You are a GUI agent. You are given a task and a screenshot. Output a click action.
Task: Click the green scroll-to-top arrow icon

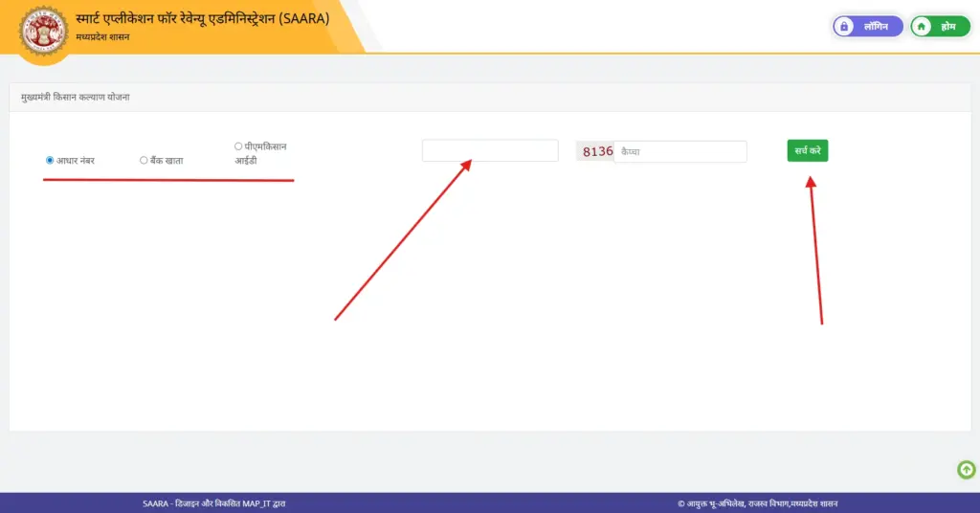point(967,469)
